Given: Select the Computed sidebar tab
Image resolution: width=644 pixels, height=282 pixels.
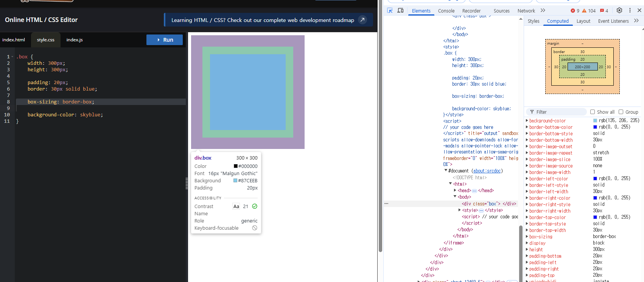Looking at the screenshot, I should pos(558,21).
